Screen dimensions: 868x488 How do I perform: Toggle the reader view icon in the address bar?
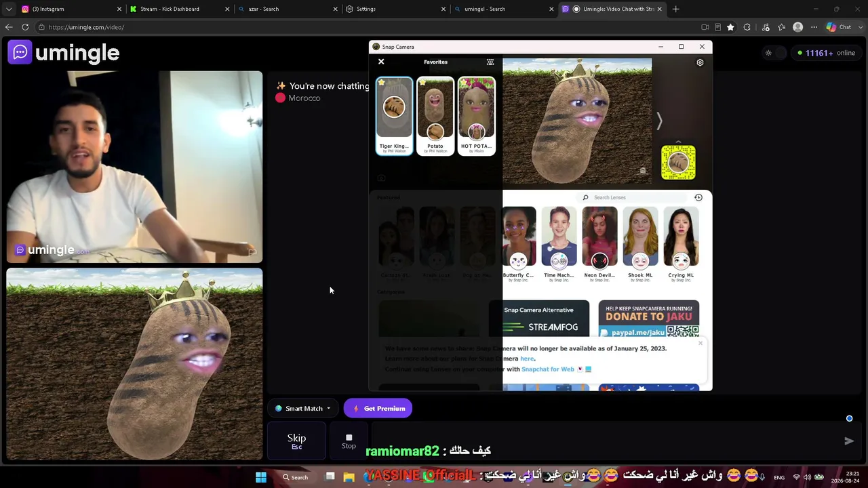click(717, 27)
